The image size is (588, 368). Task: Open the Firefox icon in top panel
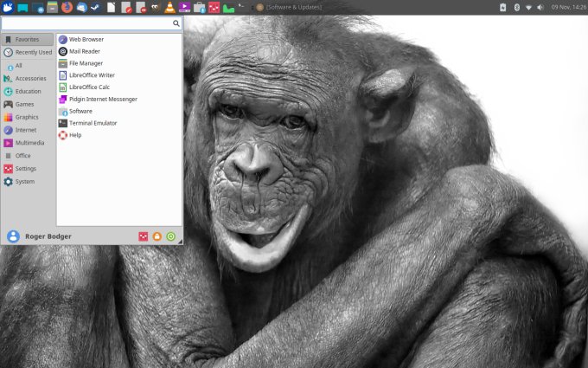coord(67,7)
